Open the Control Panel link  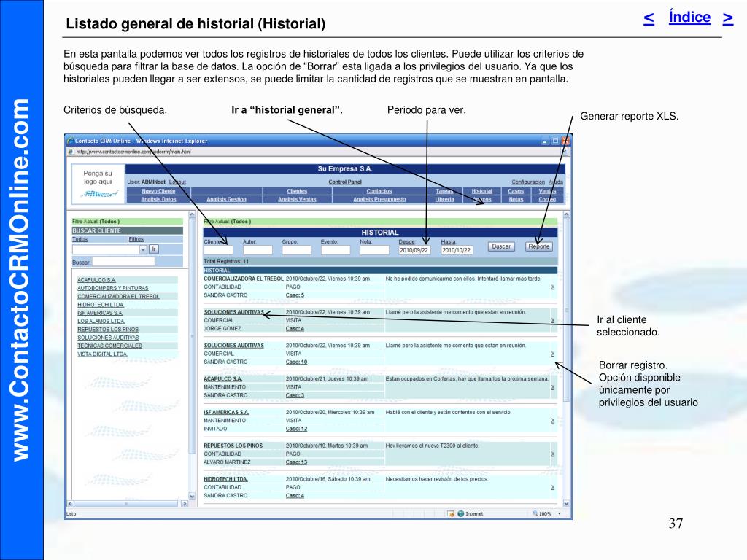(345, 182)
